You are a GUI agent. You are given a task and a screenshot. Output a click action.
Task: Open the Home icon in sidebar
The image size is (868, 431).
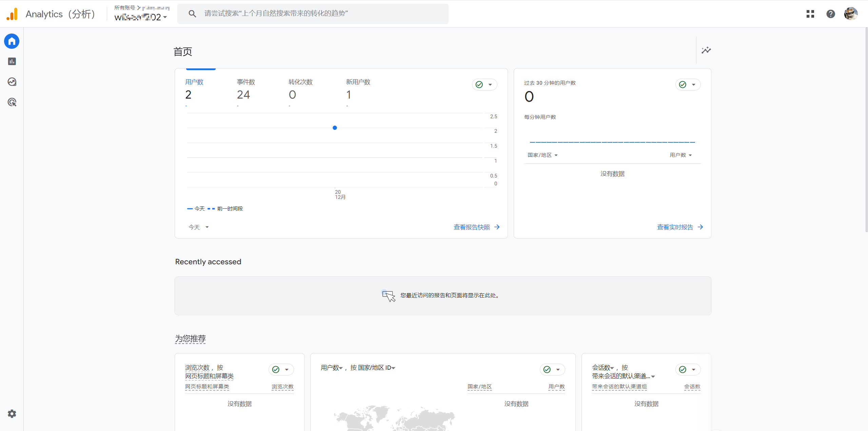click(12, 41)
